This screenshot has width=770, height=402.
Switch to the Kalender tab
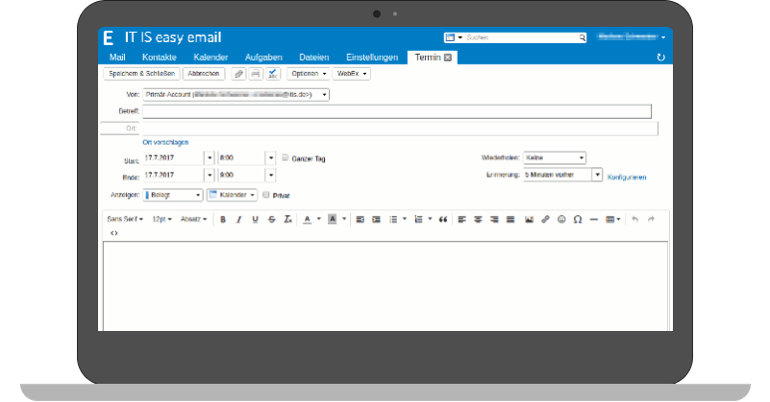click(211, 58)
